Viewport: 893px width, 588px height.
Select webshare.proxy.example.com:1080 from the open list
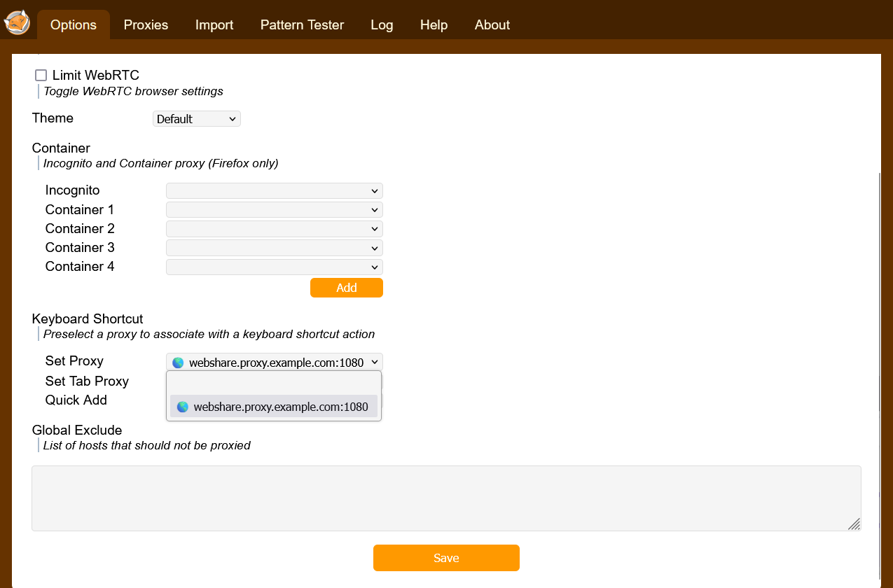pos(274,407)
